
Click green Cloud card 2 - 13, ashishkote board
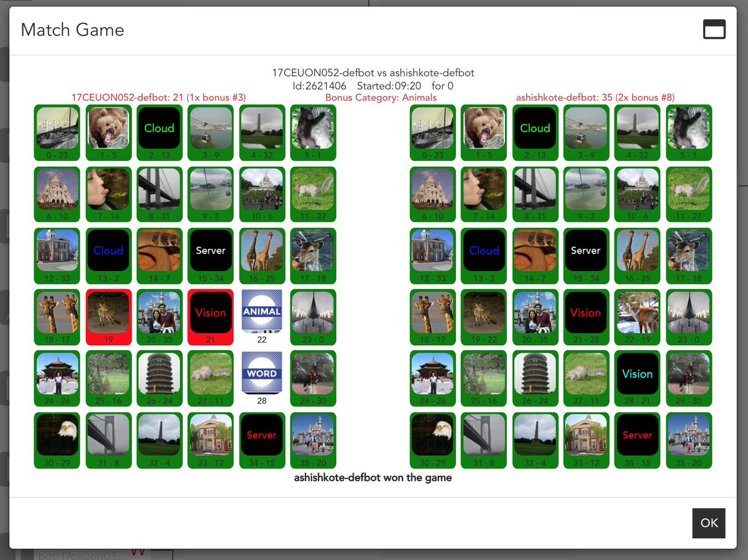[x=535, y=132]
